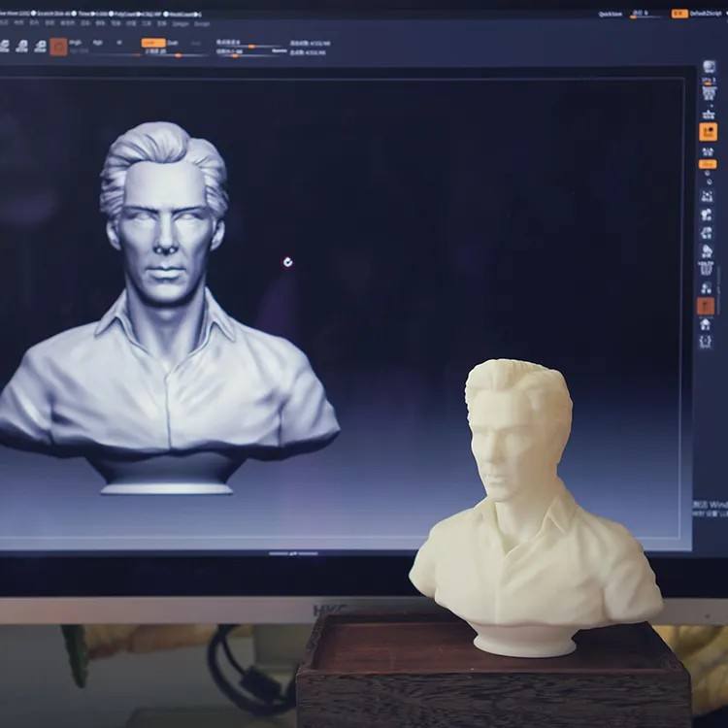Toggle the Dynamic button next to size slider
The image size is (728, 728).
pos(279,51)
